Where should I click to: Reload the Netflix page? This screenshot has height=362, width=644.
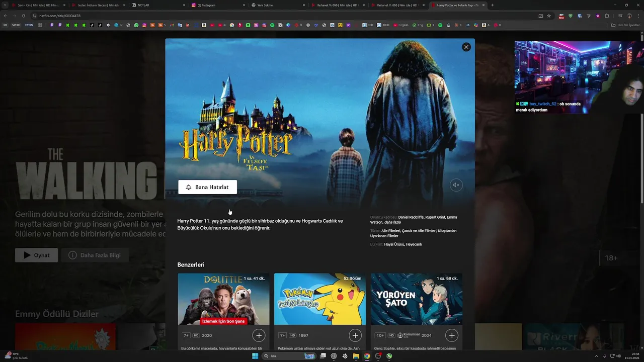tap(23, 16)
